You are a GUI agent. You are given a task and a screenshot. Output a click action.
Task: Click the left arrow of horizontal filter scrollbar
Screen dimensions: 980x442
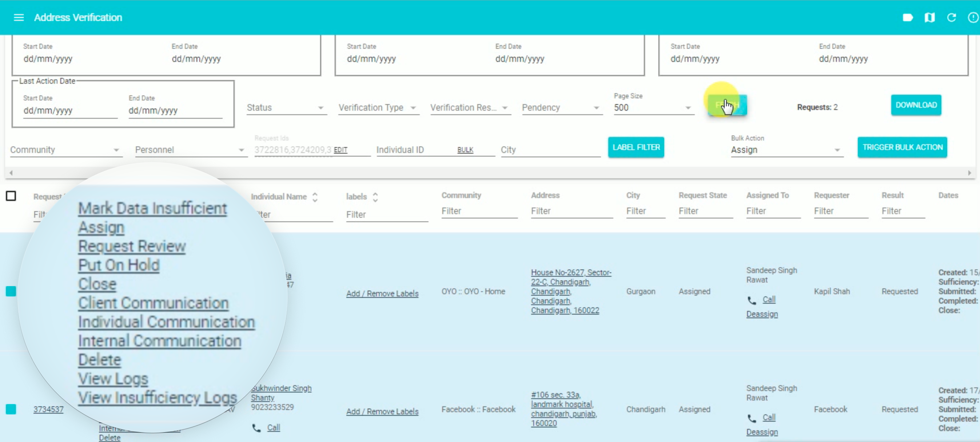tap(11, 173)
